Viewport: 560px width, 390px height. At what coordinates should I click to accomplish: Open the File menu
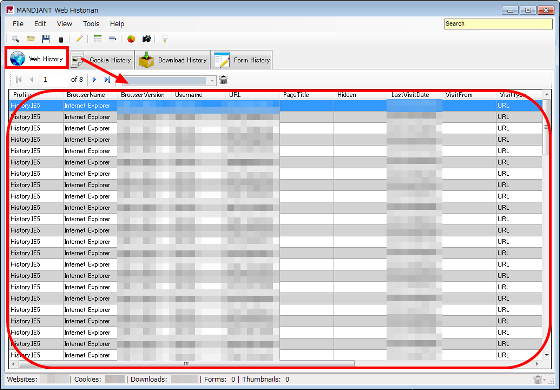18,24
